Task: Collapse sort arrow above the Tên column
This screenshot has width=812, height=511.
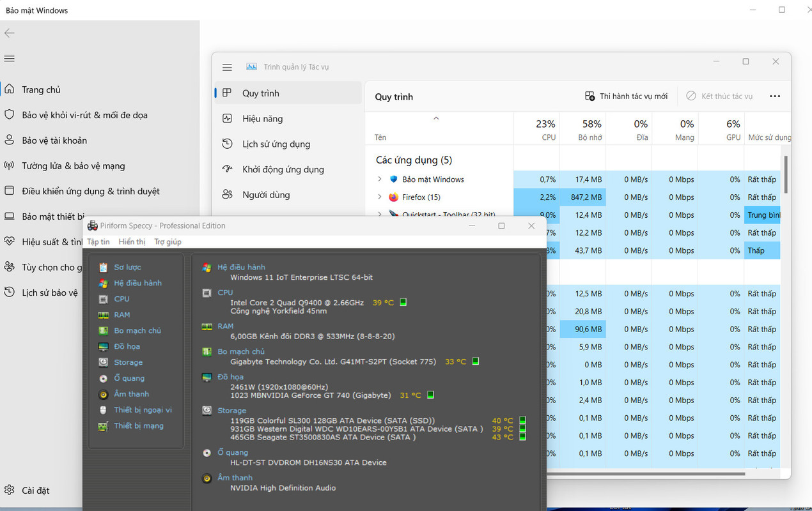Action: (x=436, y=118)
